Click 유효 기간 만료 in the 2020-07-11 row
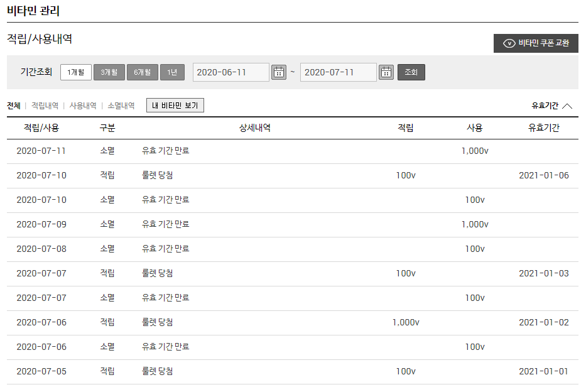Screen dimensions: 586x392 [166, 151]
